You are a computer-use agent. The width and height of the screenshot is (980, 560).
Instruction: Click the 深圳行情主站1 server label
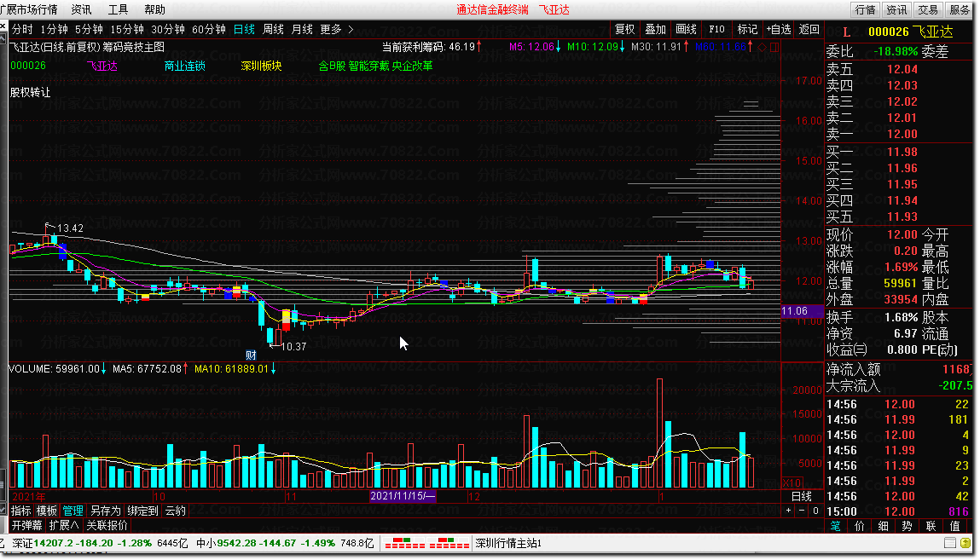508,543
